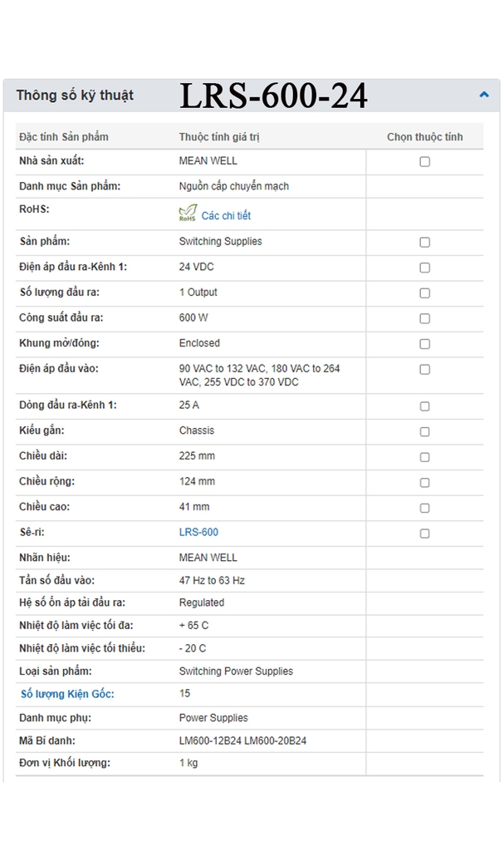
Task: Check the Enclosed frame type checkbox
Action: [x=424, y=344]
